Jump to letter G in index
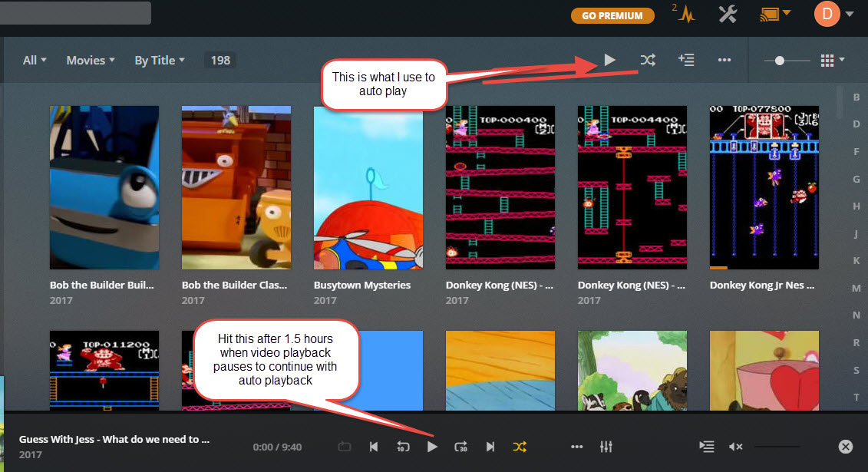The image size is (868, 472). [856, 180]
